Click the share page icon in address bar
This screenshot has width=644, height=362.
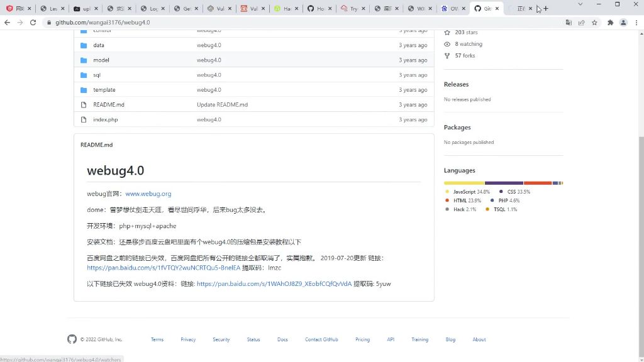click(x=582, y=23)
